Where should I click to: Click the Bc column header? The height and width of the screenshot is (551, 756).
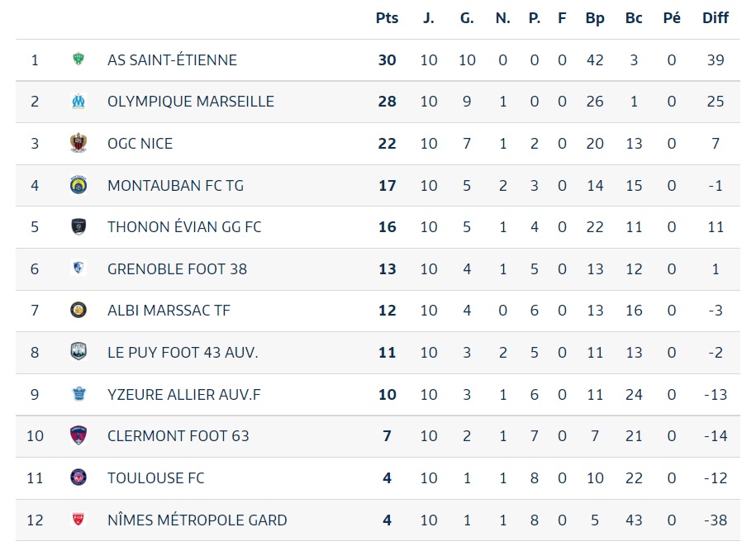(x=634, y=17)
